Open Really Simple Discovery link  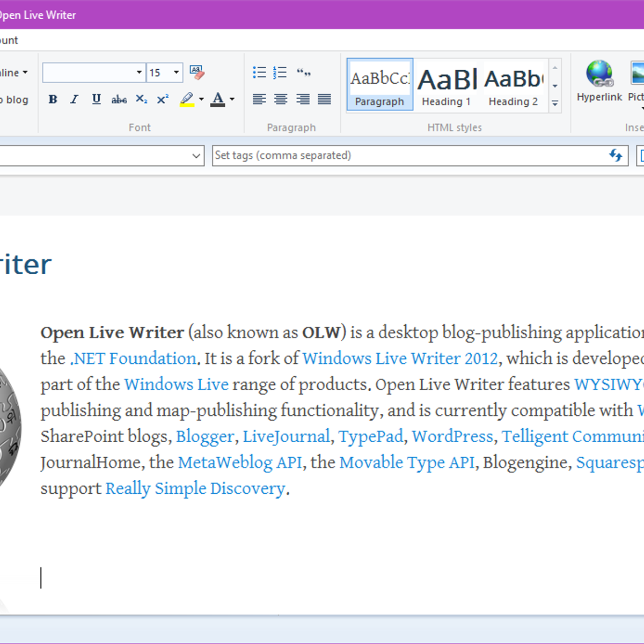click(x=195, y=489)
